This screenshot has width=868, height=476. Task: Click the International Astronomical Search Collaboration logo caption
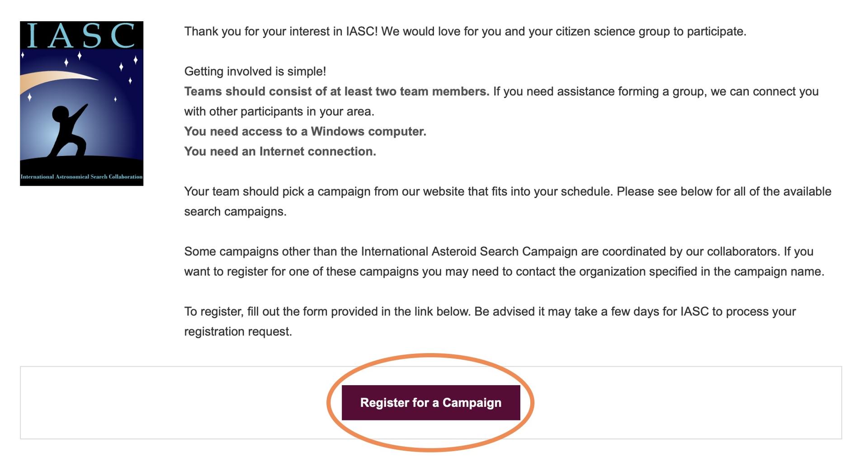82,177
